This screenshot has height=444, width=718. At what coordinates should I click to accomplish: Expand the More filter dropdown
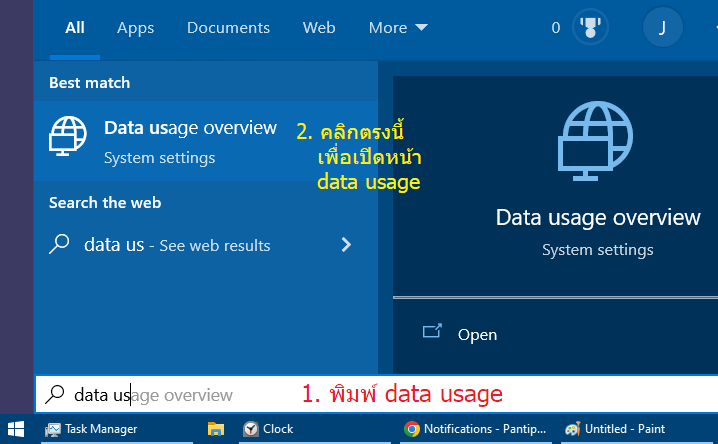coord(398,28)
